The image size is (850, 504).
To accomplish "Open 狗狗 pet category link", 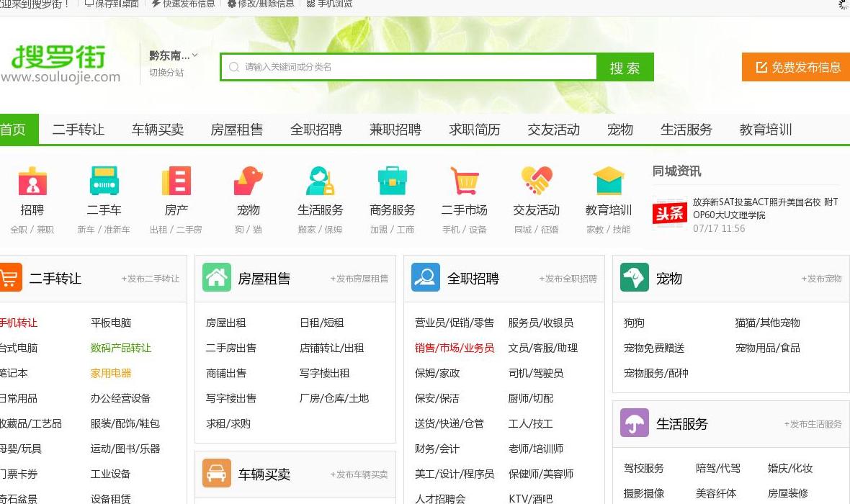I will 634,323.
